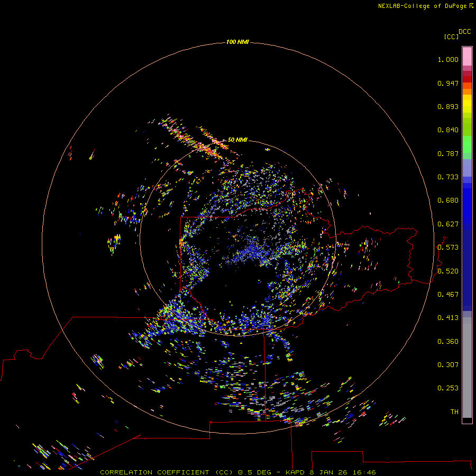Click the 50 NMI range ring label
476x476 pixels.
(237, 140)
